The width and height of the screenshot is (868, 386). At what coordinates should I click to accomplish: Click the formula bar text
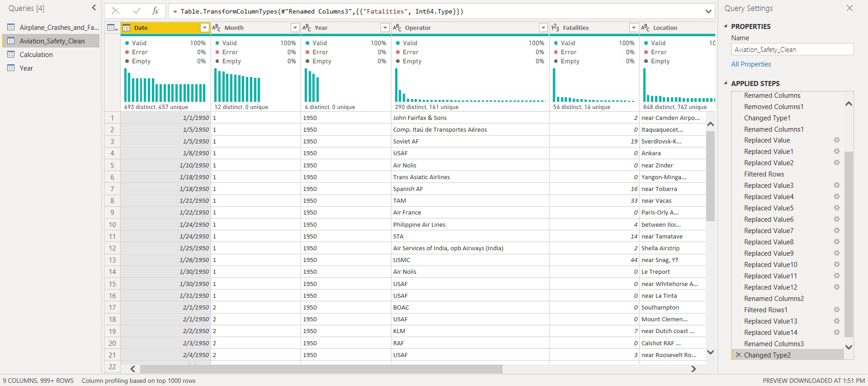coord(318,11)
